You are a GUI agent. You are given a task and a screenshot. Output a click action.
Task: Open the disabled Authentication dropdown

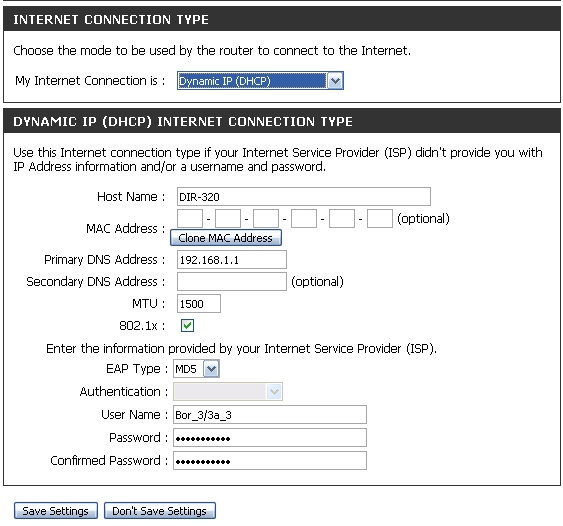tap(228, 391)
